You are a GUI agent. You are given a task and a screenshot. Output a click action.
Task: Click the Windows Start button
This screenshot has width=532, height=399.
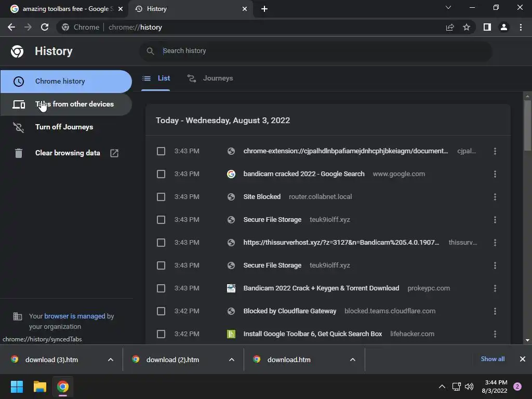point(17,387)
